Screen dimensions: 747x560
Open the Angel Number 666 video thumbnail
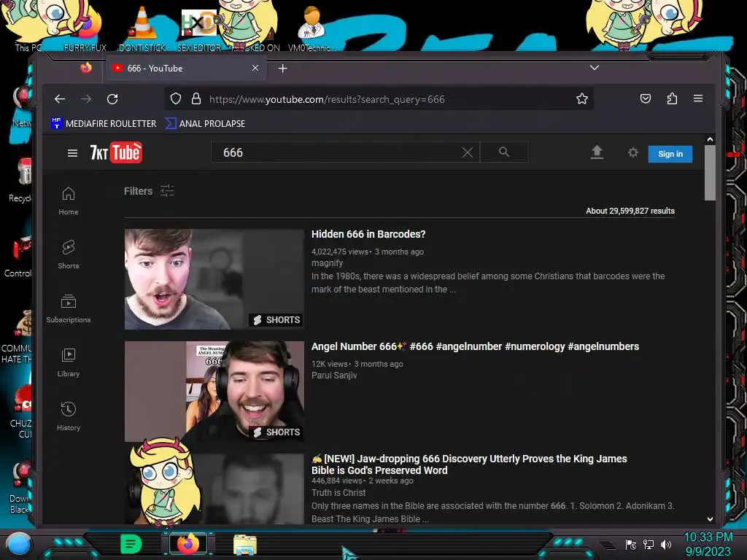click(214, 392)
